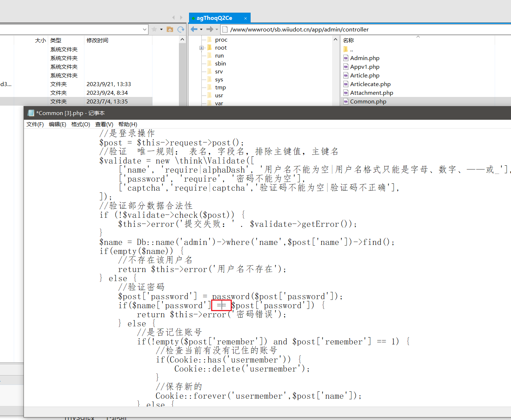The height and width of the screenshot is (420, 511).
Task: Click the 'return $this->error('密码错误');' line
Action: coord(211,315)
